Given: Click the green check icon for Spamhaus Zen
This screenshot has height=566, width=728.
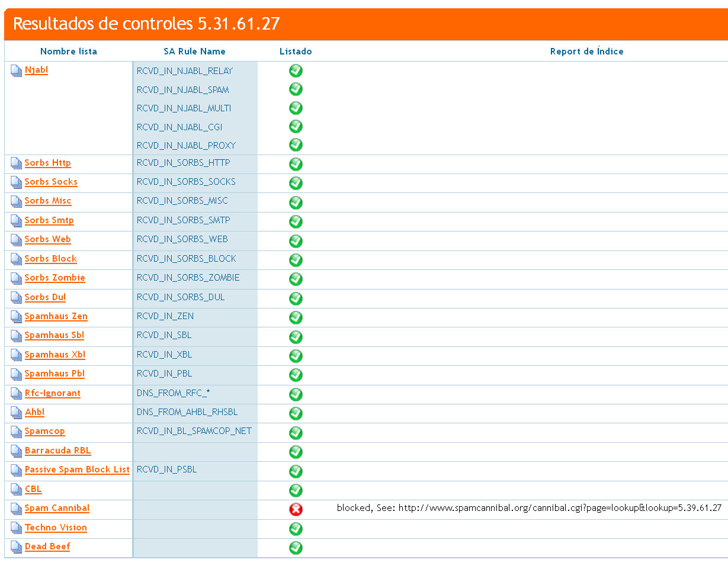Looking at the screenshot, I should (x=296, y=317).
